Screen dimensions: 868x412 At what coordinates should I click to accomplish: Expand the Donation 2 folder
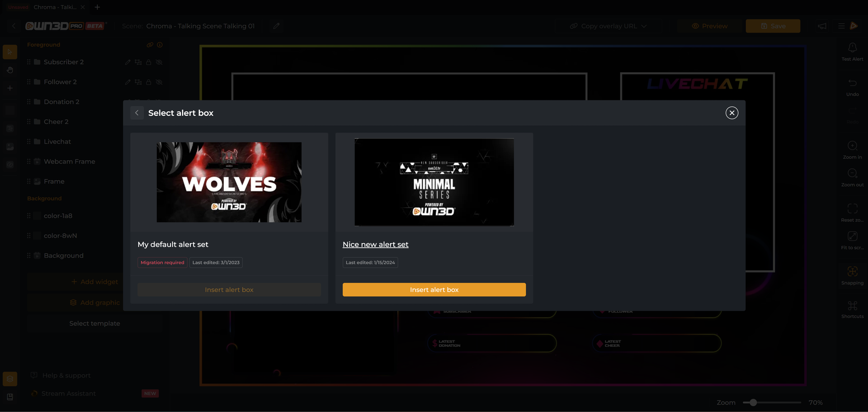tap(37, 102)
